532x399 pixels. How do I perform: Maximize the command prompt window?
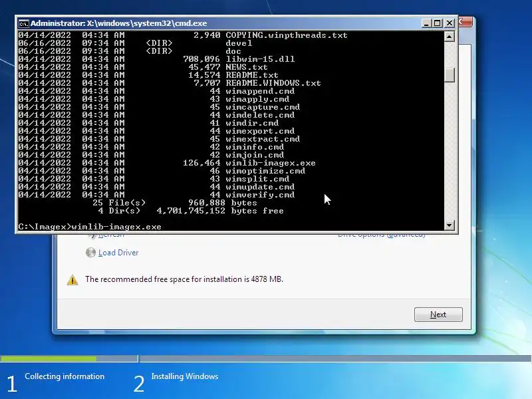click(438, 23)
